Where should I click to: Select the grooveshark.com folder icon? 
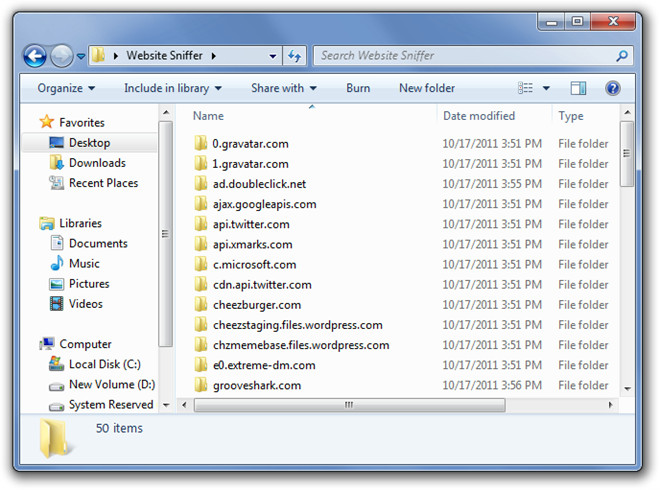coord(201,385)
